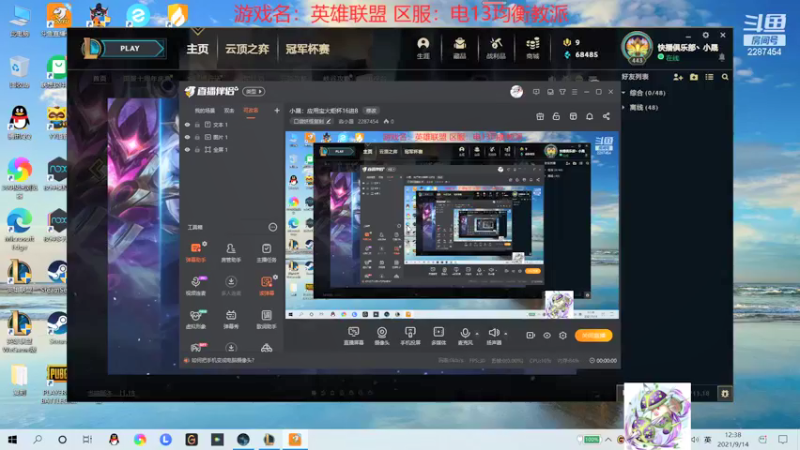The height and width of the screenshot is (450, 800).
Task: Click the list view icon in friends list
Action: tap(709, 77)
